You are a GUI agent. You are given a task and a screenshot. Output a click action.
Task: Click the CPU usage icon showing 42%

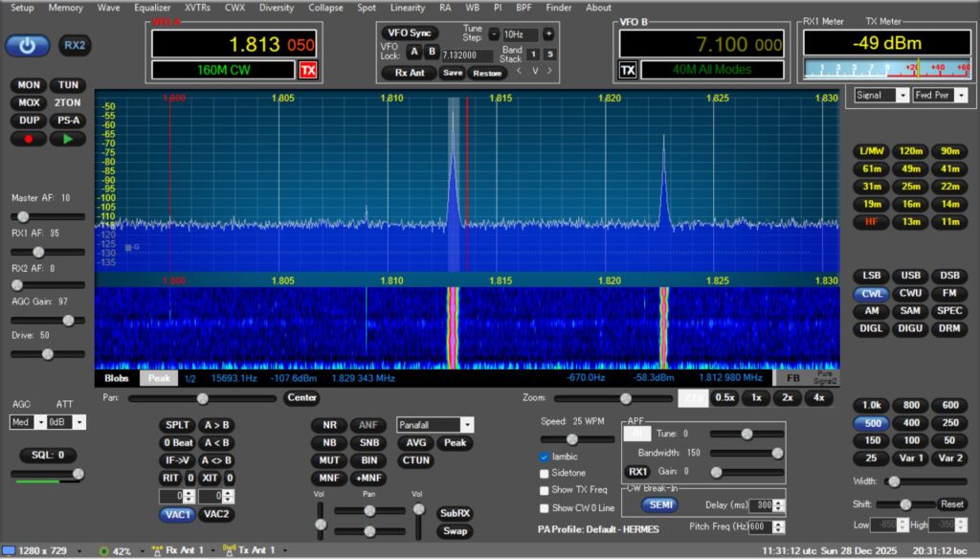(104, 551)
